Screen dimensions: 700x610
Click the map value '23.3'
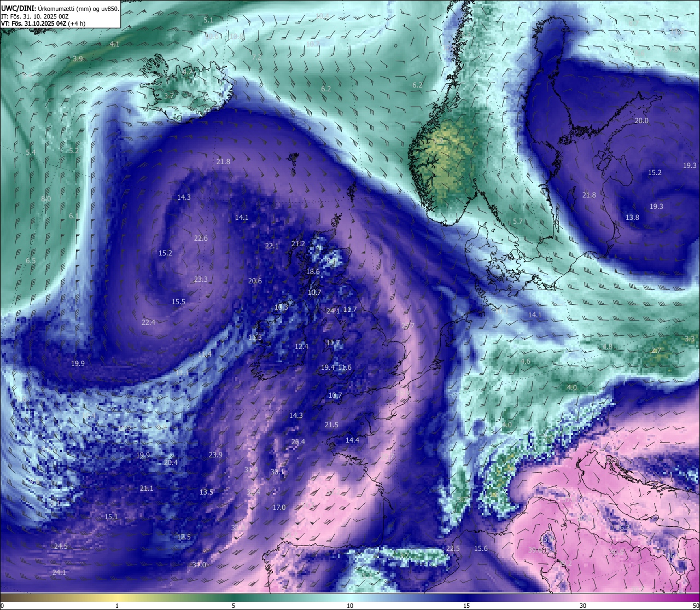point(201,279)
